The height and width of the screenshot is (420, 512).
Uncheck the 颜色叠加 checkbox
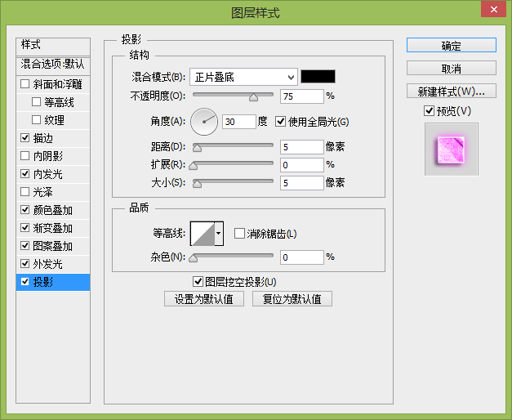[x=24, y=209]
